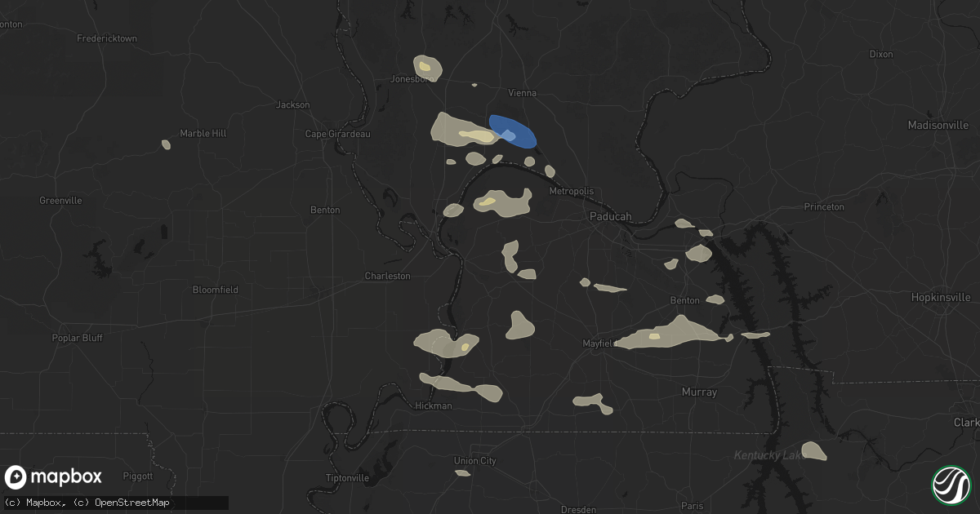Click the Princeton label

point(824,206)
